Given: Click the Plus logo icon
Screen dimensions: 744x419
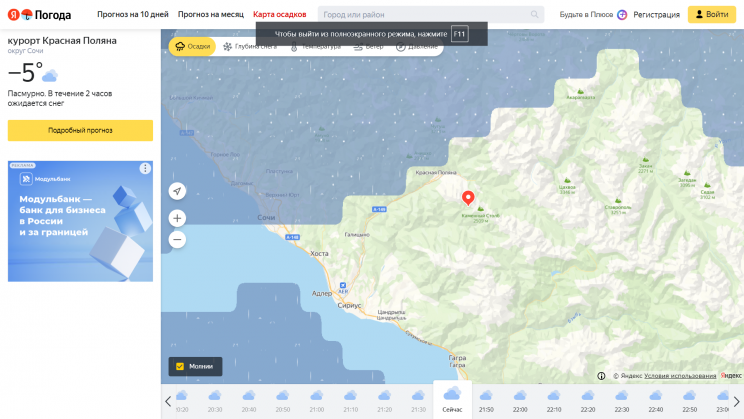Looking at the screenshot, I should [x=622, y=15].
